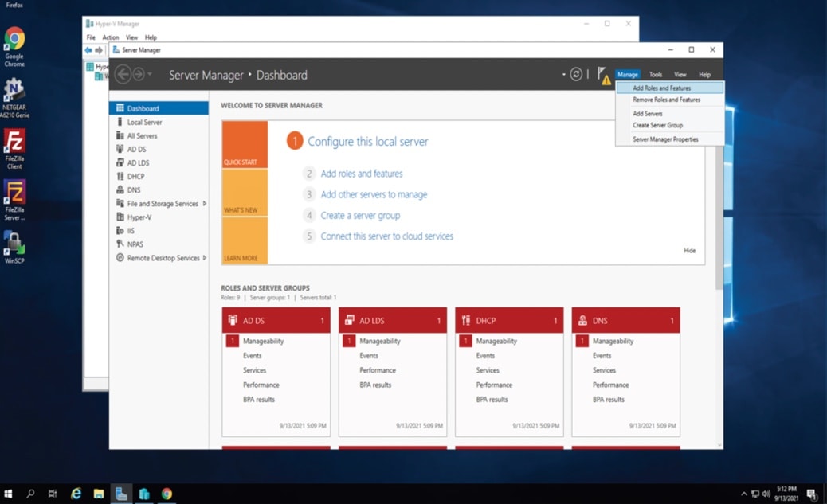The image size is (827, 504).
Task: Click the DHCP role tile header
Action: tap(509, 321)
